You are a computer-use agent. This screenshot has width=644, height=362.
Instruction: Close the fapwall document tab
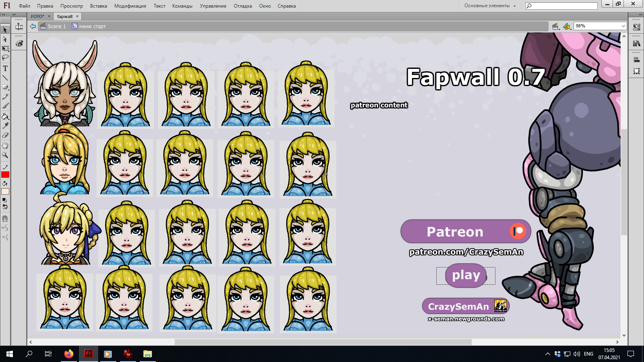pyautogui.click(x=77, y=16)
